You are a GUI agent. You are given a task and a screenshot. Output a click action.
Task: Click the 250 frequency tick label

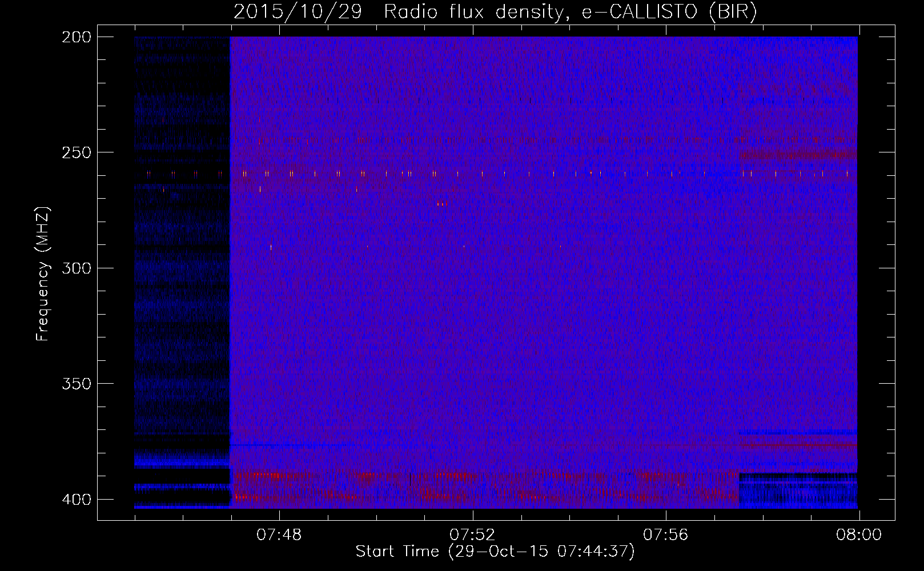pyautogui.click(x=77, y=152)
